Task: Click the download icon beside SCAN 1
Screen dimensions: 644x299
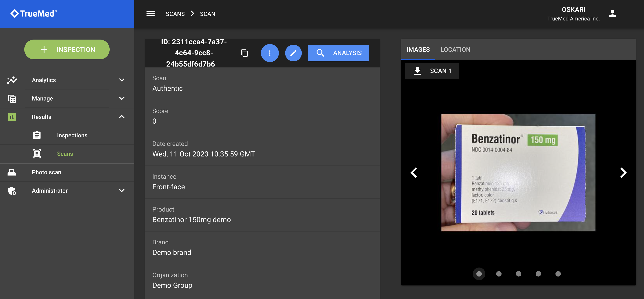Action: (417, 71)
